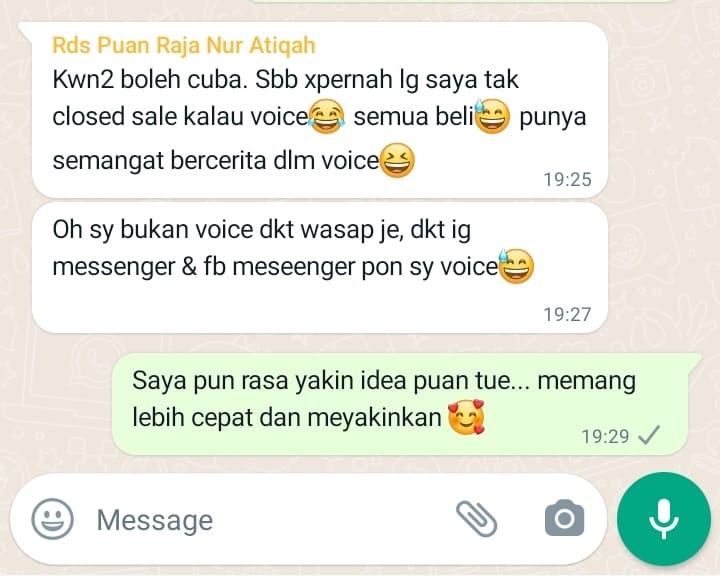Tap the sweat-smile emoji after "beli"
Screen dimensions: 720x576
pos(492,116)
